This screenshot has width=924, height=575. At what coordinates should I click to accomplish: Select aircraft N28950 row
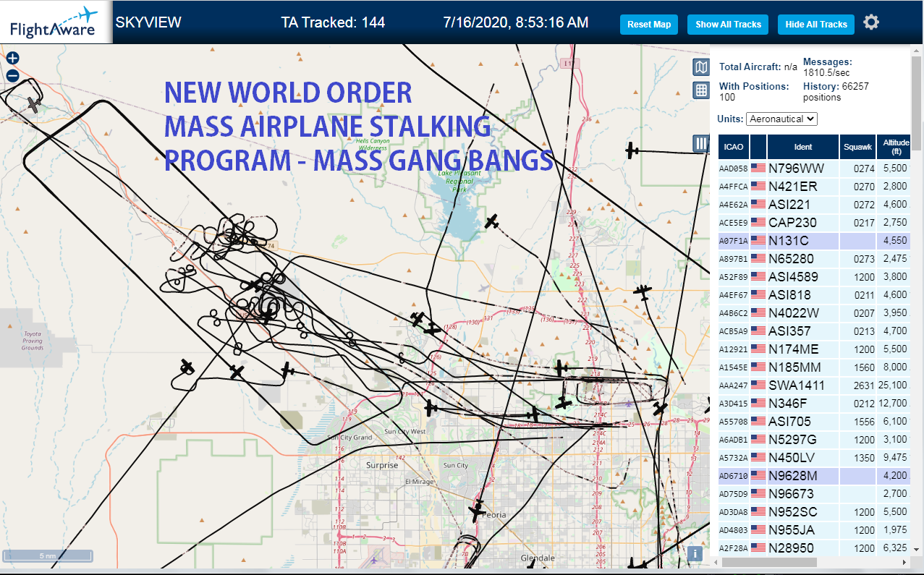[814, 548]
